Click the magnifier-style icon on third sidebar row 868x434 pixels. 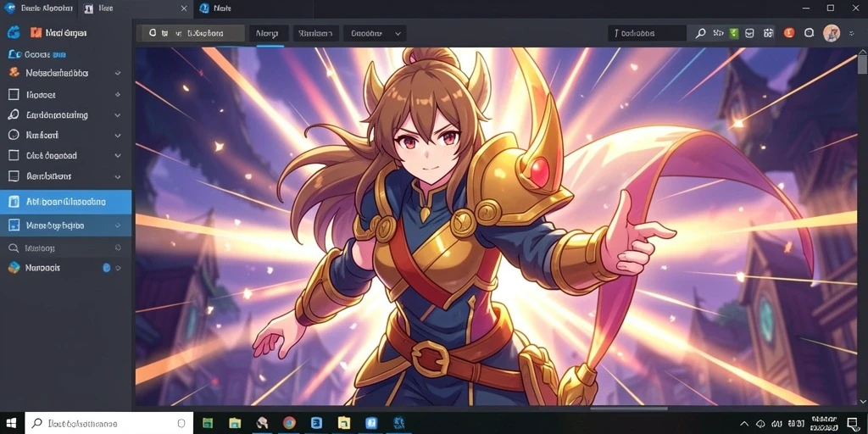click(x=14, y=114)
